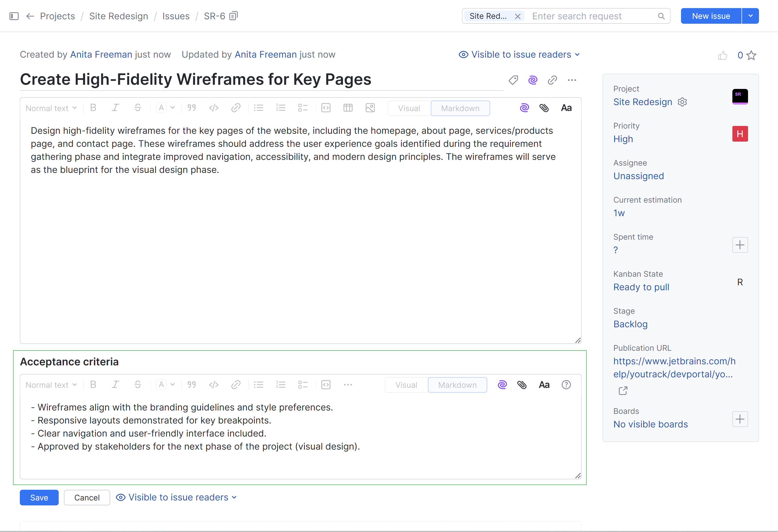This screenshot has height=532, width=778.
Task: Star this issue
Action: [751, 55]
